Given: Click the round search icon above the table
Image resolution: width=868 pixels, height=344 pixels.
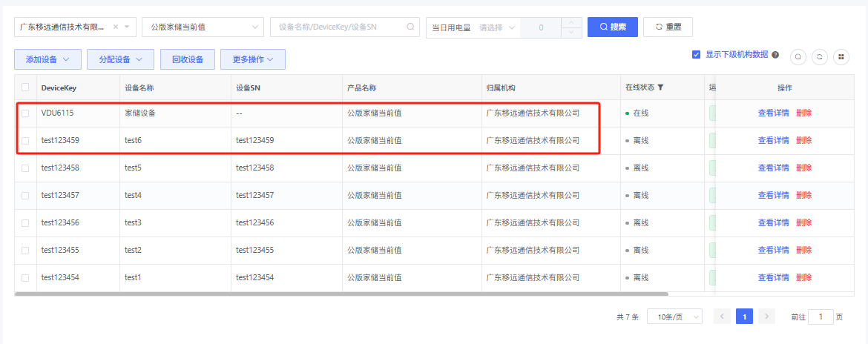Looking at the screenshot, I should pos(798,56).
